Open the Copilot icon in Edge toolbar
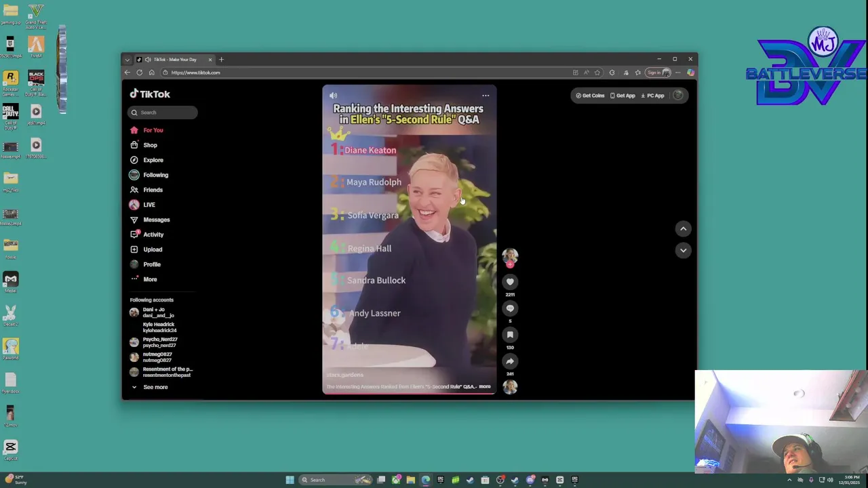 [690, 73]
